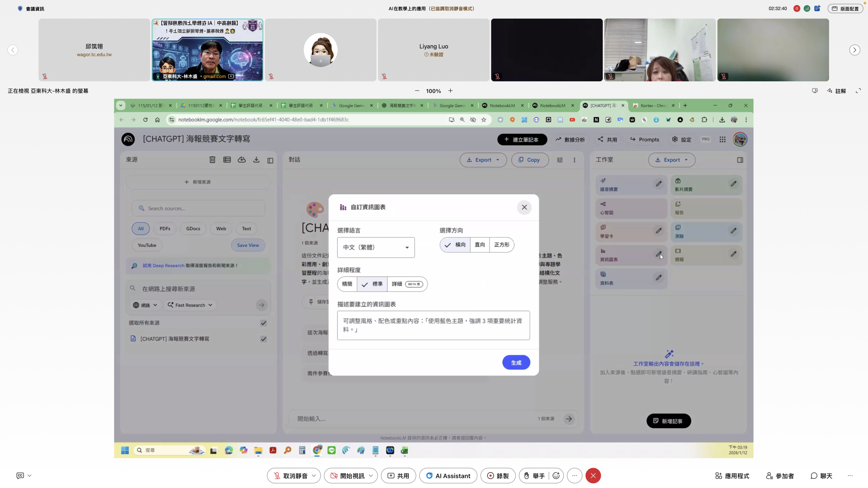Choose 正方形 square orientation option
The height and width of the screenshot is (488, 868).
pos(501,245)
